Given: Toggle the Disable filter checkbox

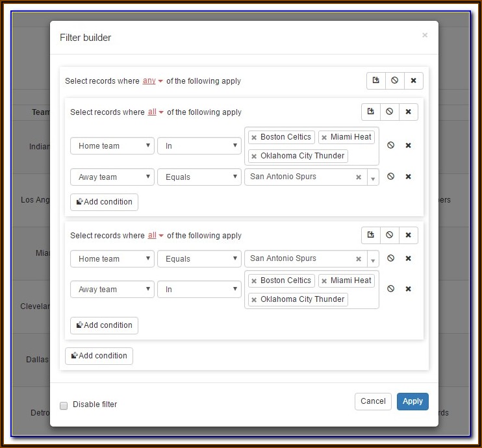Looking at the screenshot, I should 64,405.
